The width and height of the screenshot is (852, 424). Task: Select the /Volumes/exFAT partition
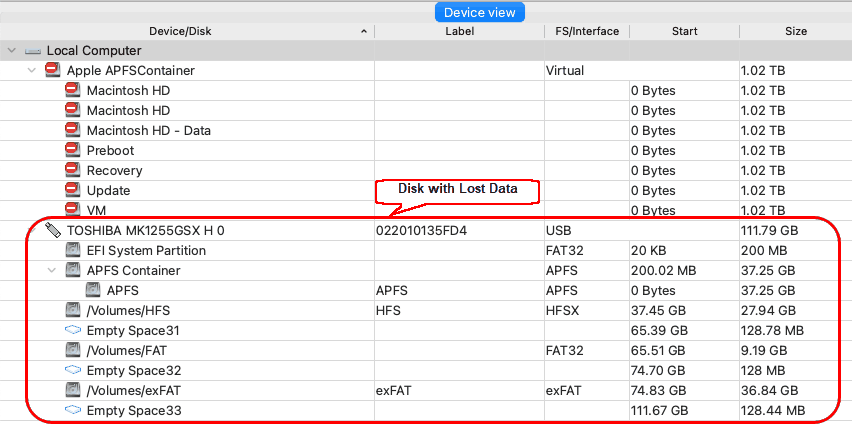(x=426, y=391)
